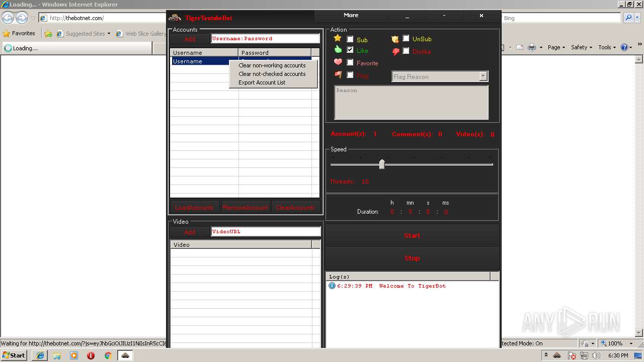The width and height of the screenshot is (644, 362).
Task: Click the Reason text area
Action: (412, 103)
